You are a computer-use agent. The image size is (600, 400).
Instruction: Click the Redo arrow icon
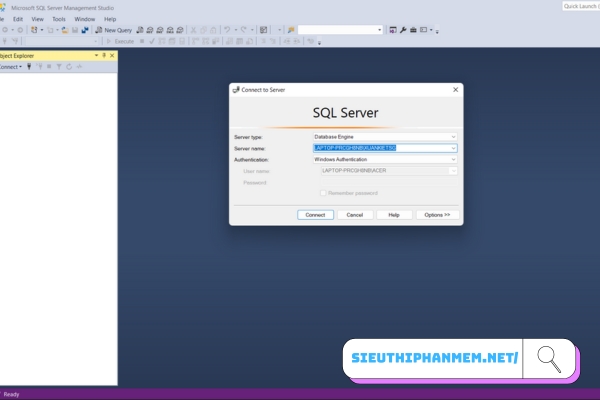(244, 30)
